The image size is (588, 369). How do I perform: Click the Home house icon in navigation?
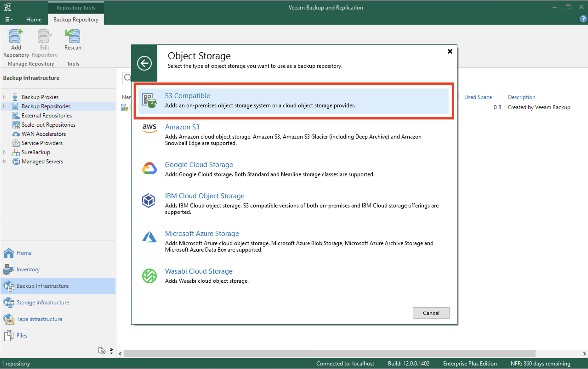point(9,253)
